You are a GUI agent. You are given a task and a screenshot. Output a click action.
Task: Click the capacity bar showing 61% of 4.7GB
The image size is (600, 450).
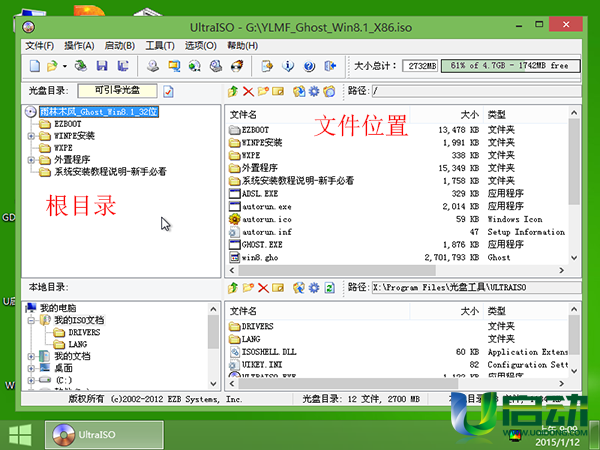[510, 66]
